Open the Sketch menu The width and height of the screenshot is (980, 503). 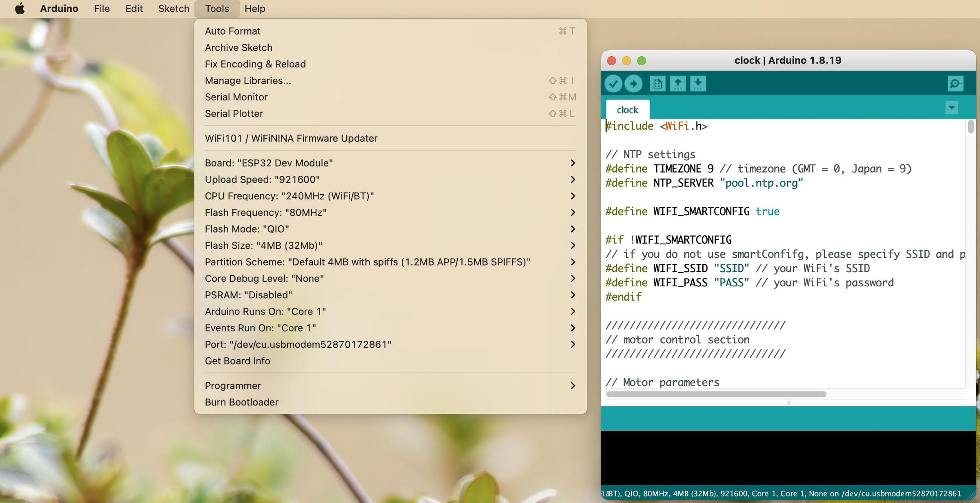tap(174, 9)
